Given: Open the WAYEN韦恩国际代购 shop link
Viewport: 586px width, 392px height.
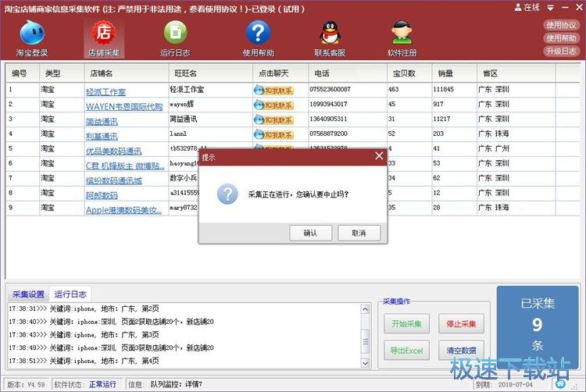Looking at the screenshot, I should click(124, 107).
